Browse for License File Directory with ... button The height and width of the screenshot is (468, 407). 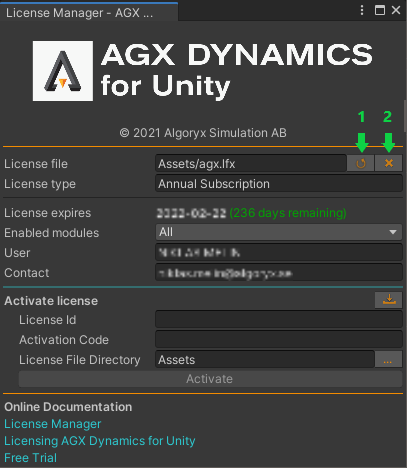388,360
